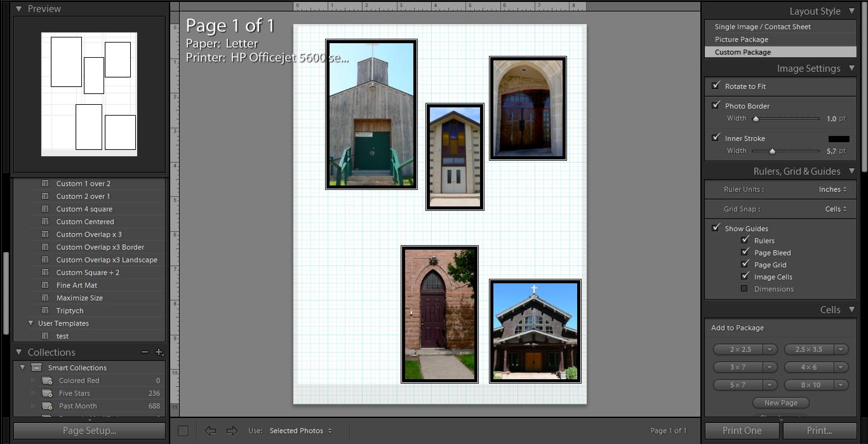Screen dimensions: 868x444
Task: Click the next page right arrow icon
Action: [x=232, y=431]
